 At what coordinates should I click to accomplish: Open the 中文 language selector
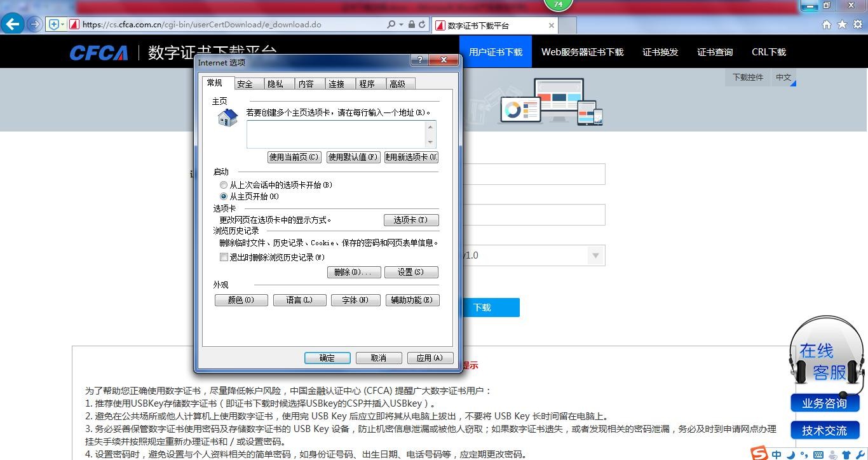pos(784,78)
